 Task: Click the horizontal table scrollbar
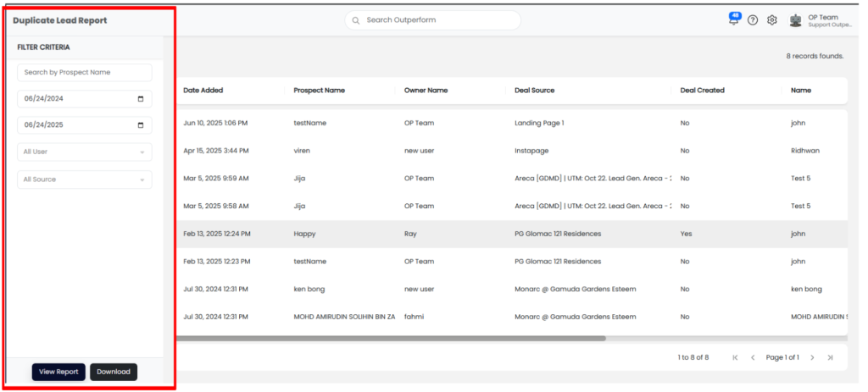point(390,338)
